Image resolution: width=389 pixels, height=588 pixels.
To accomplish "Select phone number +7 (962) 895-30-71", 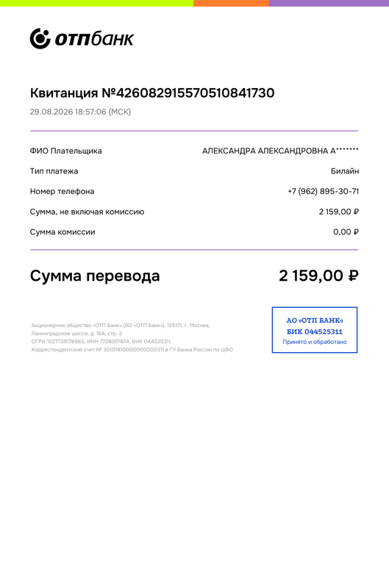I will 324,191.
